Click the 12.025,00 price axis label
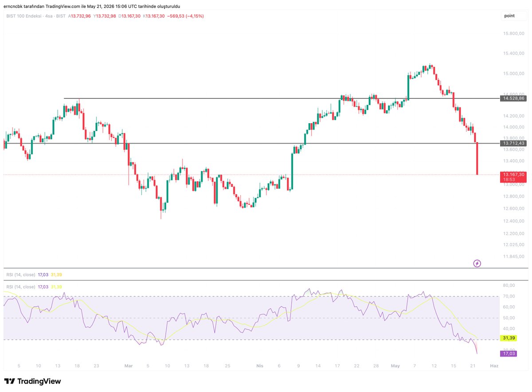Screen dimensions: 532x392 click(513, 245)
